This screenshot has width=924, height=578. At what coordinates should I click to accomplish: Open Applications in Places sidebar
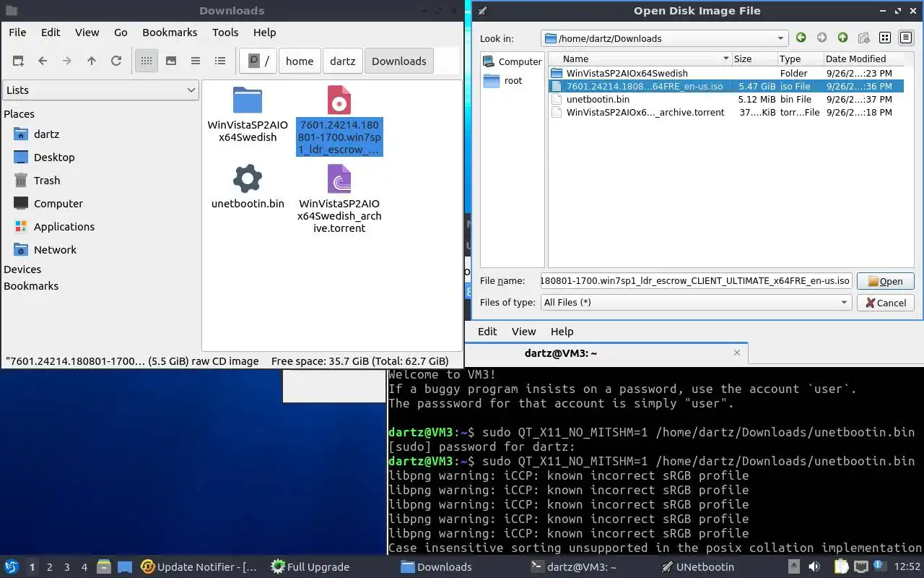tap(64, 227)
